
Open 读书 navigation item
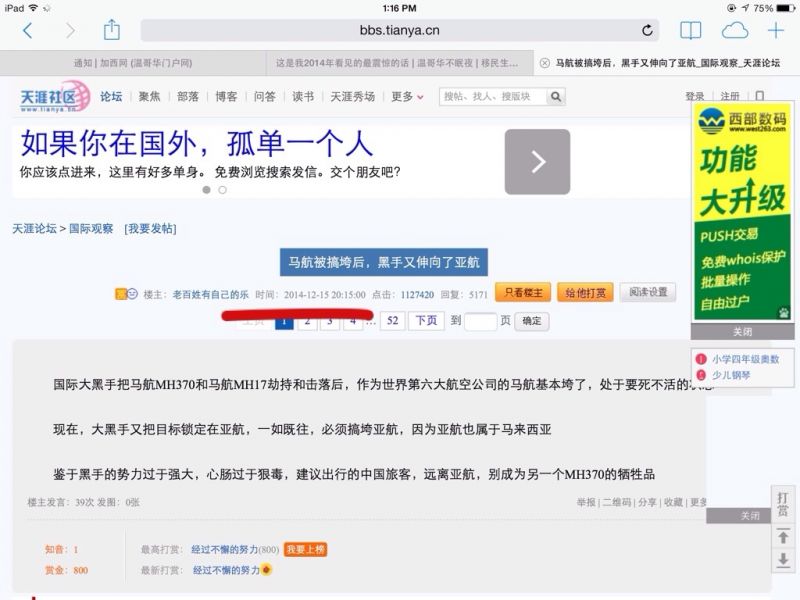point(303,96)
